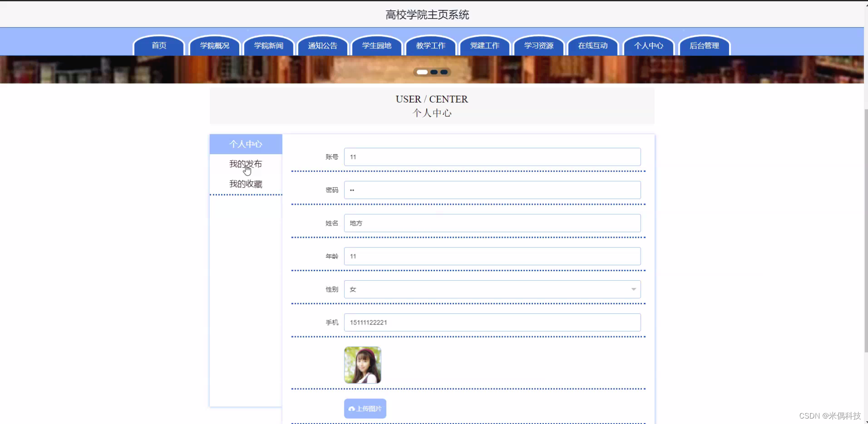868x424 pixels.
Task: Open the 首页 navigation tab
Action: coord(158,45)
